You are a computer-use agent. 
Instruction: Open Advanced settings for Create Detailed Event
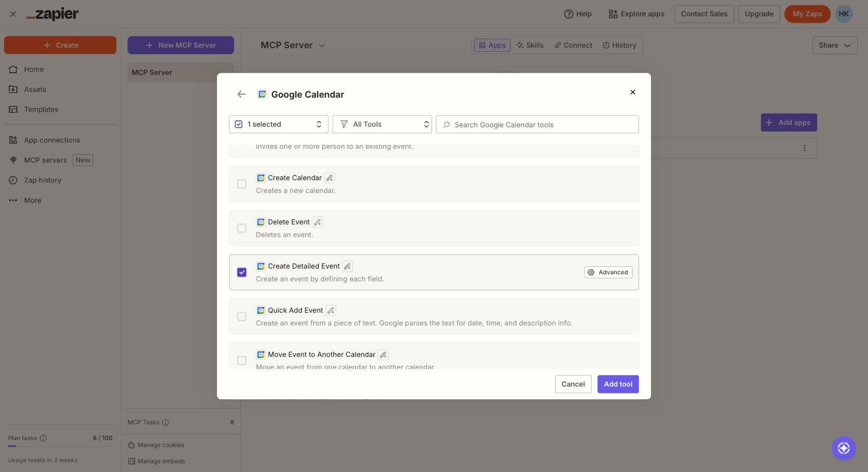(x=608, y=273)
